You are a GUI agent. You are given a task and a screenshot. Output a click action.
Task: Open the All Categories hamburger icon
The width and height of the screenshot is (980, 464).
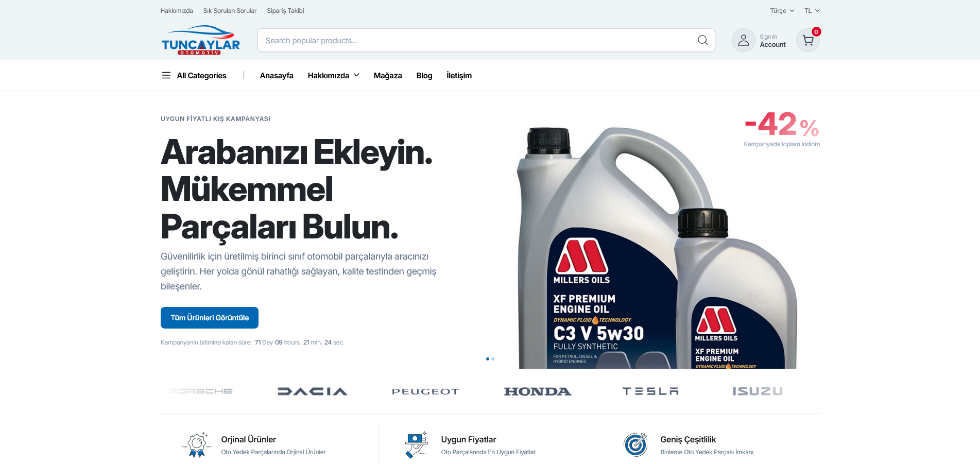[166, 75]
